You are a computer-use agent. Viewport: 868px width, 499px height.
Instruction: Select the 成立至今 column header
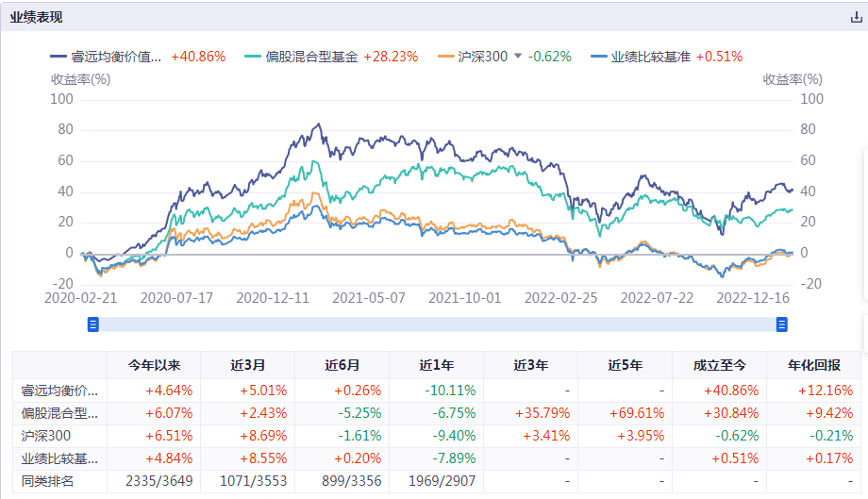pos(719,365)
